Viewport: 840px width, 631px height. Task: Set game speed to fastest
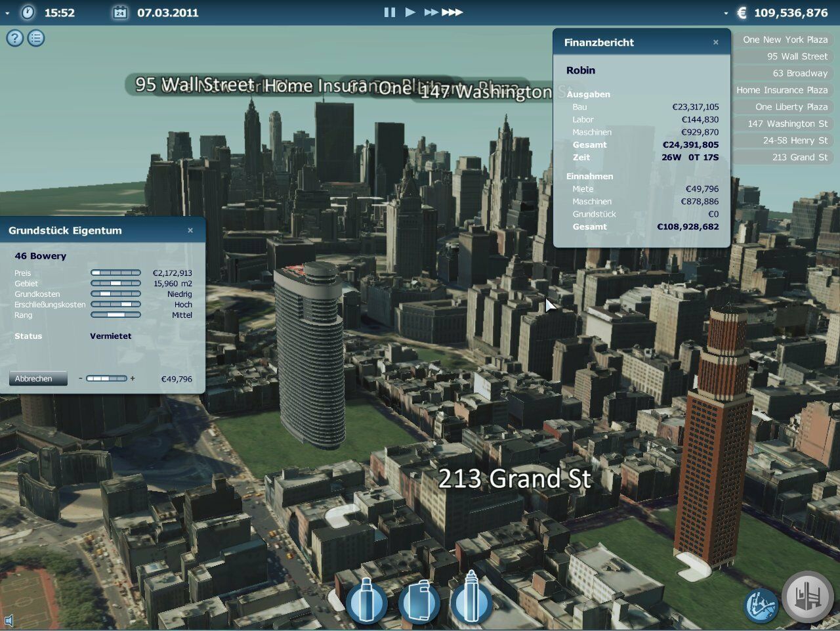click(x=452, y=12)
